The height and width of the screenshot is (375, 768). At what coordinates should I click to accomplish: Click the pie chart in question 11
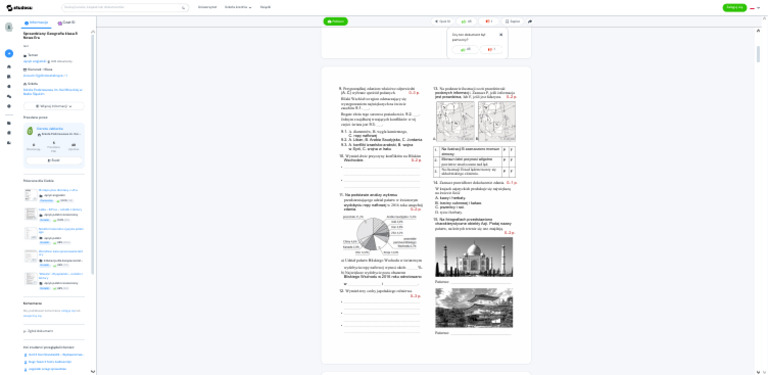[373, 234]
